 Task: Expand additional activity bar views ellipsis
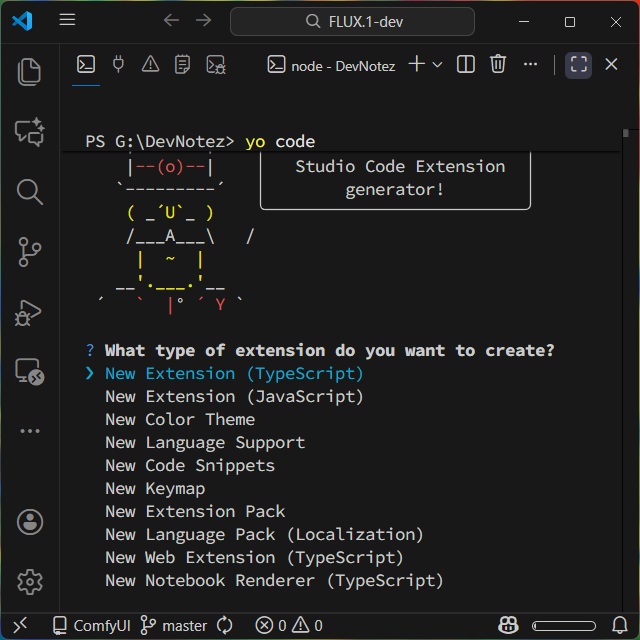(30, 431)
